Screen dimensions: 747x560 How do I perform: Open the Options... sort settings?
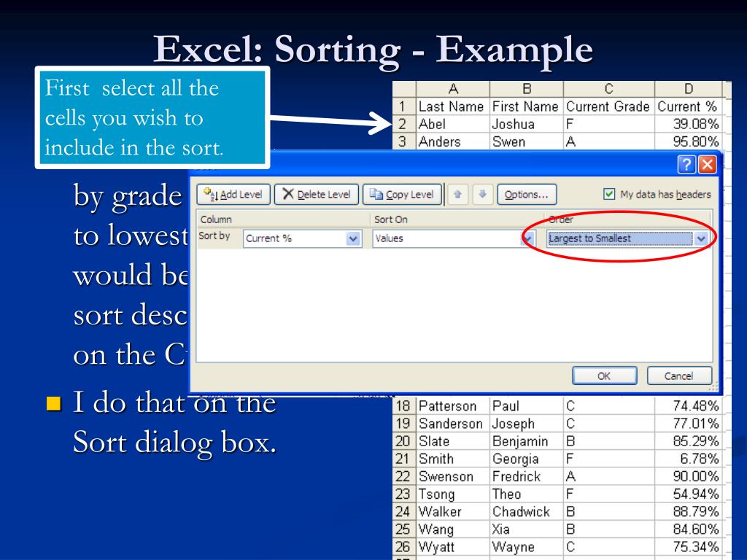527,194
